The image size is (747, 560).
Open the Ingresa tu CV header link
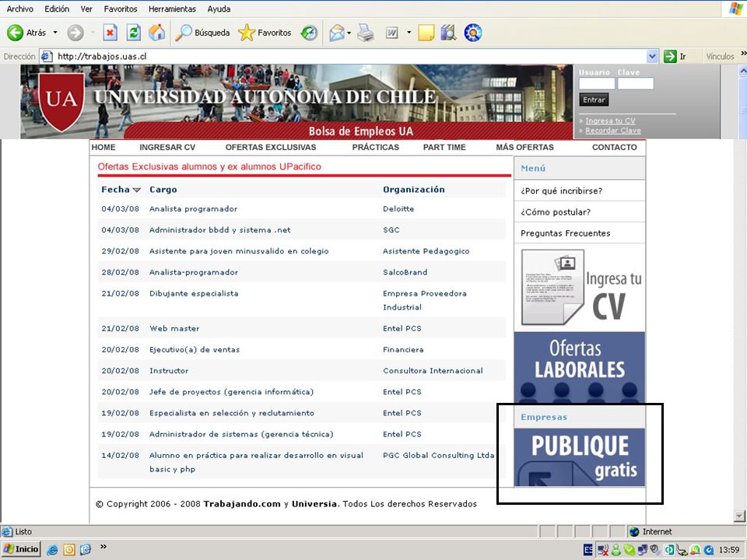point(610,121)
